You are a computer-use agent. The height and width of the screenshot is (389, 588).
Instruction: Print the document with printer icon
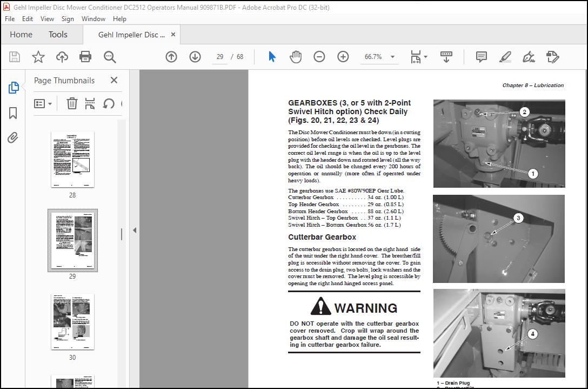tap(85, 57)
